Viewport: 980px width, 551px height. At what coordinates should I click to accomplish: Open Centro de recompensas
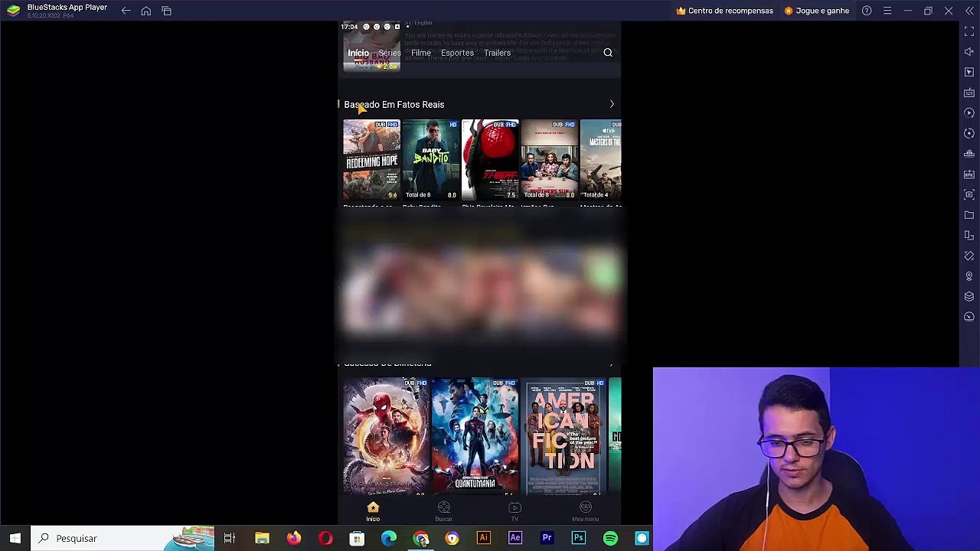coord(724,11)
